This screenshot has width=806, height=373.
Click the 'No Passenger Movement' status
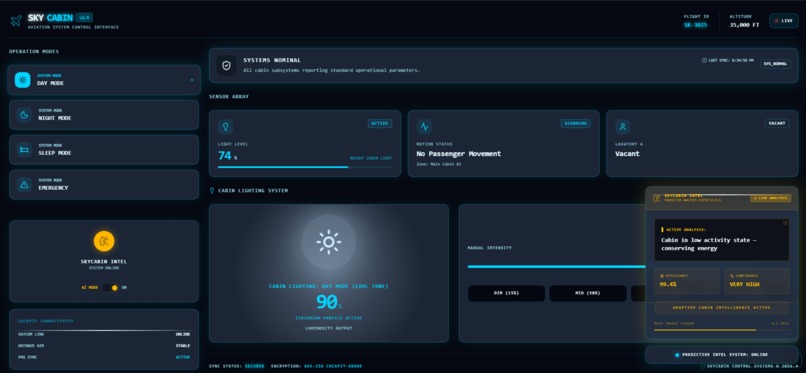point(459,154)
